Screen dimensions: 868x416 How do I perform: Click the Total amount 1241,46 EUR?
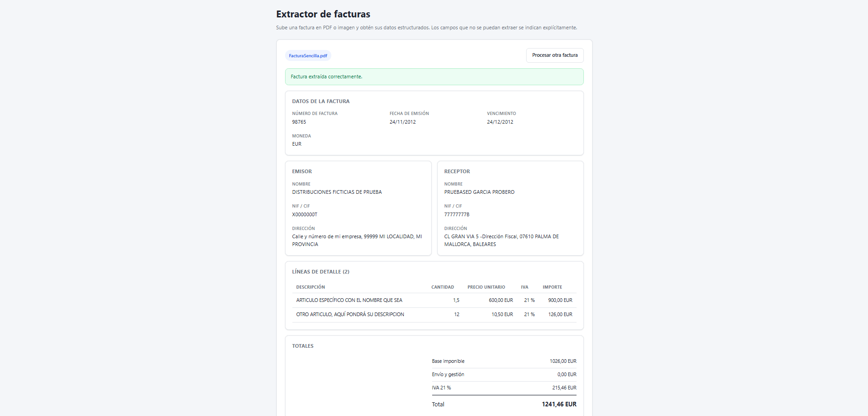tap(559, 404)
